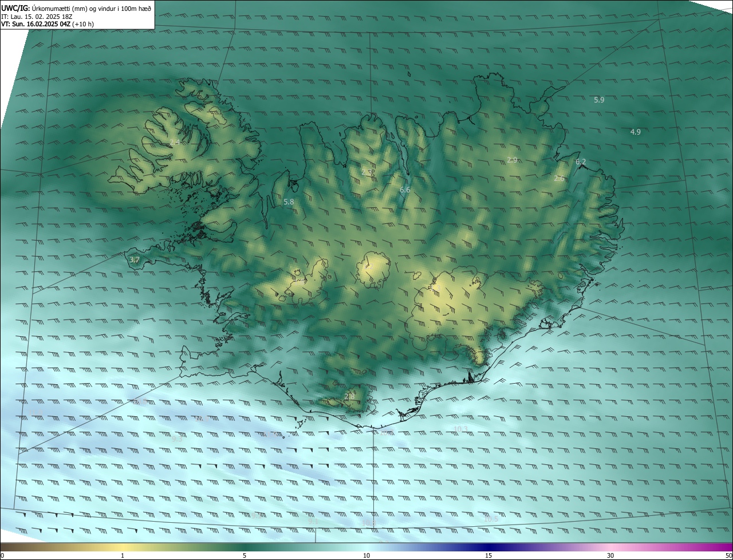The width and height of the screenshot is (733, 560).
Task: Click the 5.9 value over the northeast sea
Action: (599, 100)
